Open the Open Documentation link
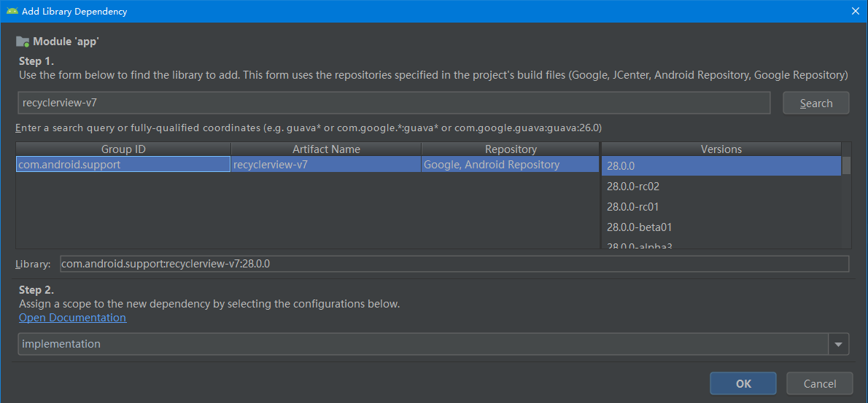868x403 pixels. tap(72, 318)
